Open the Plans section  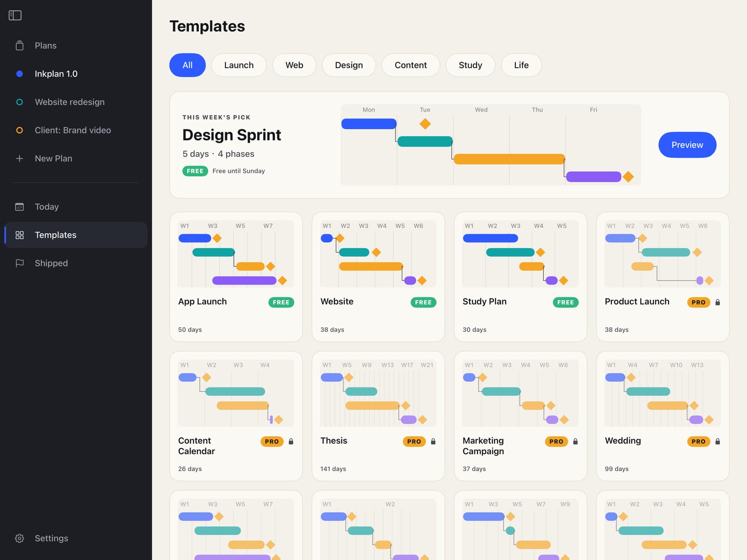click(x=76, y=46)
